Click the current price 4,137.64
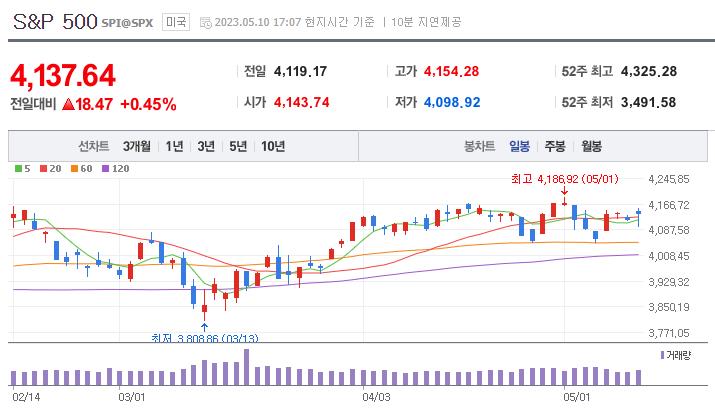This screenshot has height=409, width=715. 63,75
